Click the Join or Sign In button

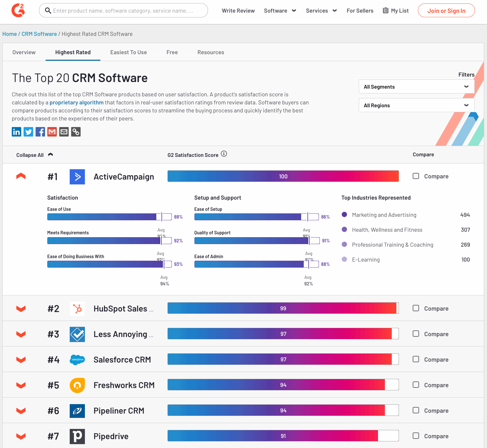click(446, 10)
